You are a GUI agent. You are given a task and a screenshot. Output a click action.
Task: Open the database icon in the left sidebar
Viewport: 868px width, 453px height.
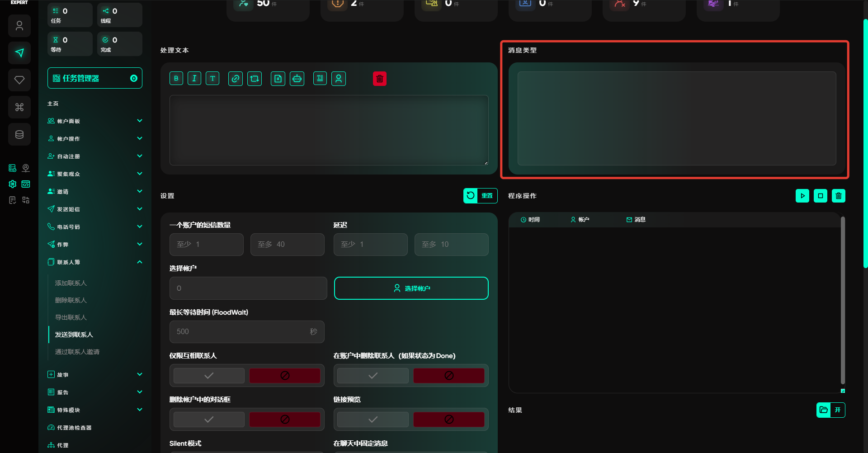point(19,134)
